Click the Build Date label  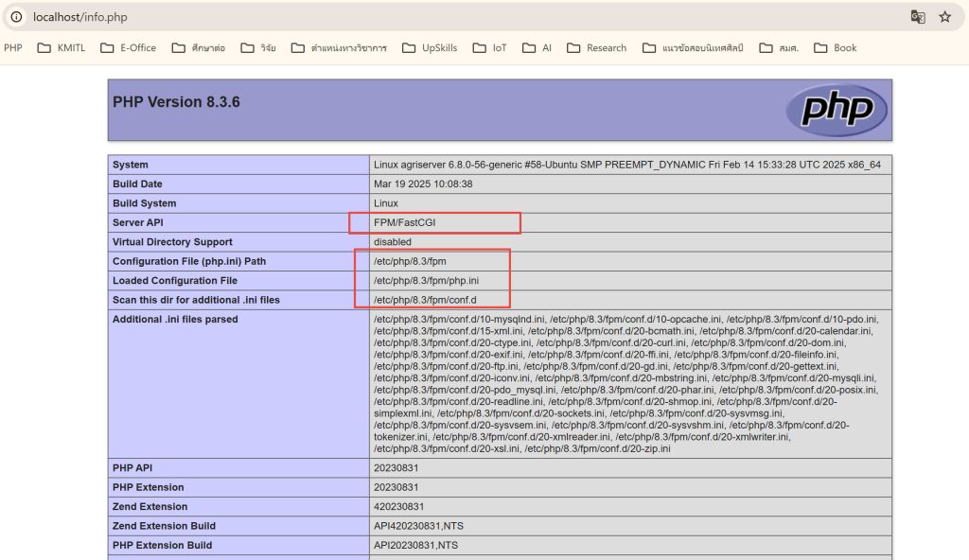pos(137,184)
